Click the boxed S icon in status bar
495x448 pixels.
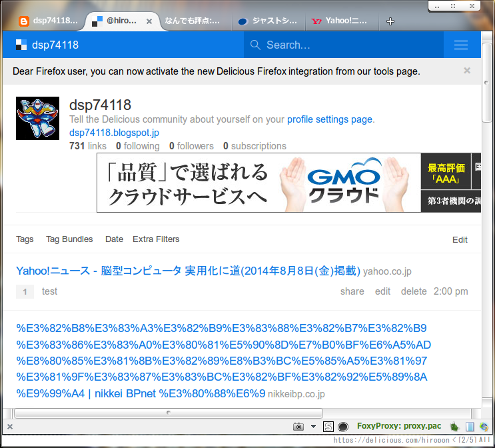(x=328, y=427)
